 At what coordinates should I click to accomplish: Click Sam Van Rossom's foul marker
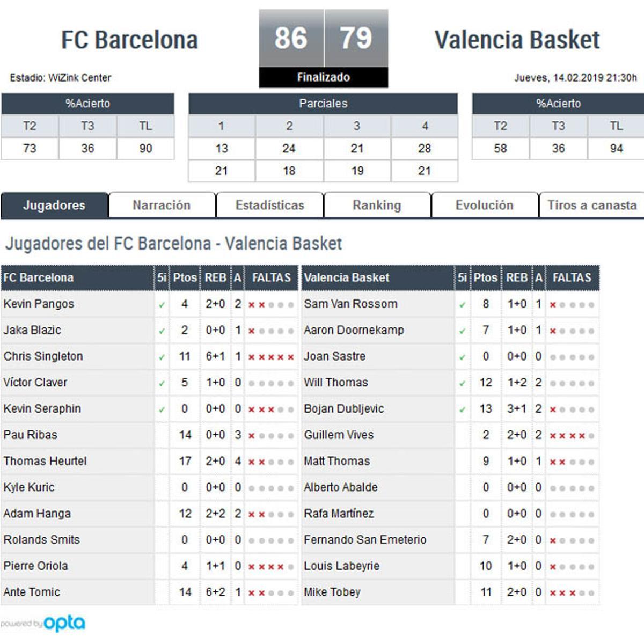(x=553, y=304)
